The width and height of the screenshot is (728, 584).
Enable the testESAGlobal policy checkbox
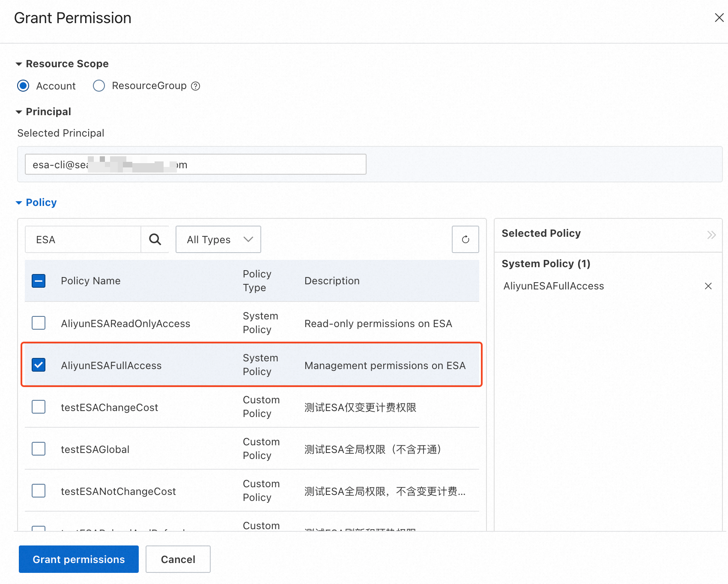coord(39,449)
